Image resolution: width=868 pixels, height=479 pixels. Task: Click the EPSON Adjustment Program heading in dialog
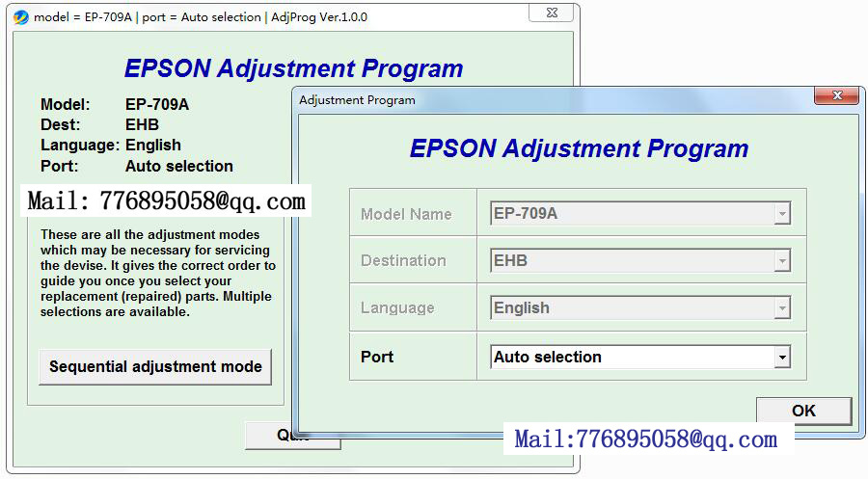[579, 148]
